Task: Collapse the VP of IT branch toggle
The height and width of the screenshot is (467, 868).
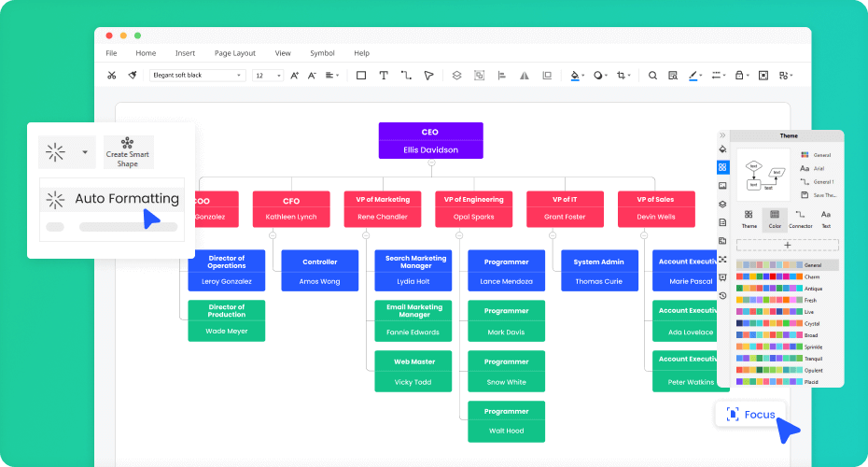Action: click(x=553, y=235)
